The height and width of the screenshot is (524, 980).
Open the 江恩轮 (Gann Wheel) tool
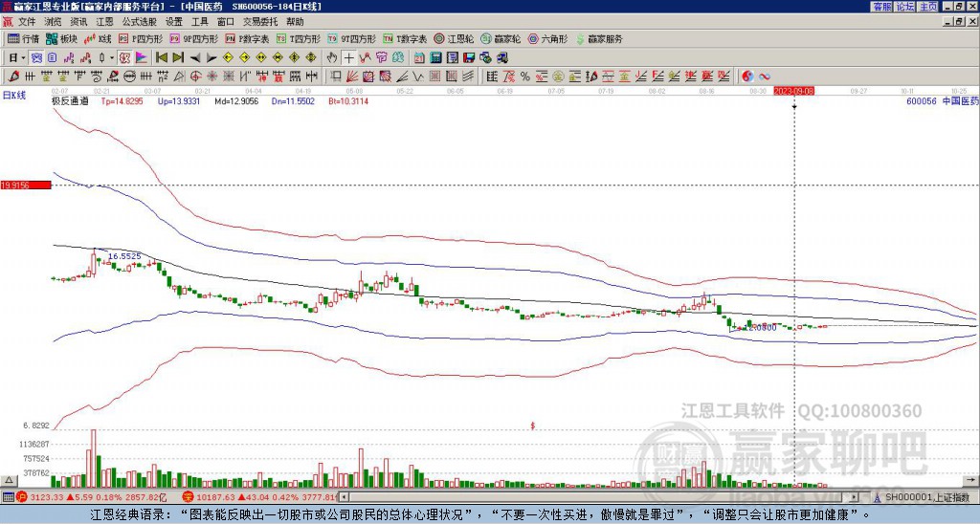pos(456,38)
